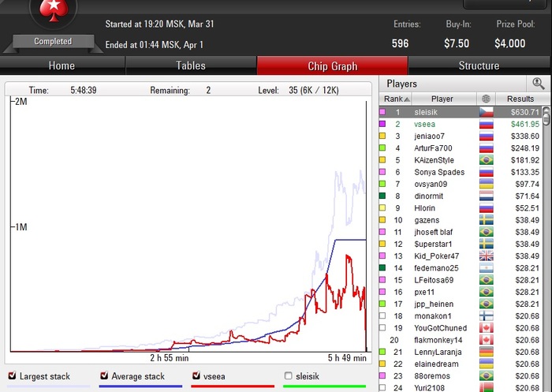Screen dimensions: 552x392
Task: Click gazens' Sweden flag icon
Action: [x=487, y=220]
